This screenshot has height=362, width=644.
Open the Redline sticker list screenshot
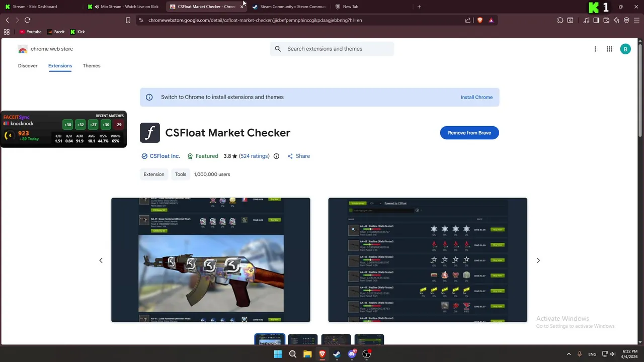coord(428,260)
